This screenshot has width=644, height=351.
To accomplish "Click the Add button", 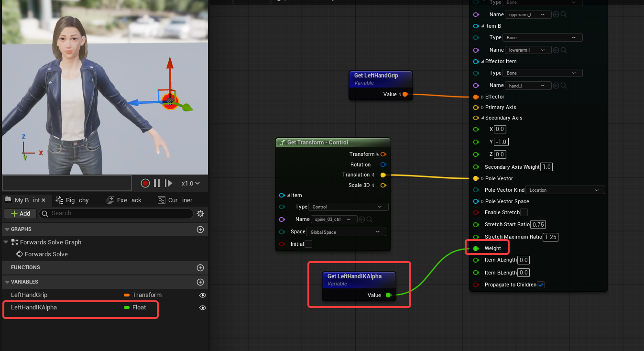I will 21,214.
